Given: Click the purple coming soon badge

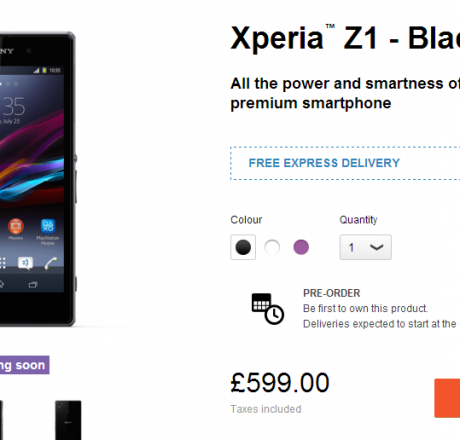Looking at the screenshot, I should (x=25, y=365).
